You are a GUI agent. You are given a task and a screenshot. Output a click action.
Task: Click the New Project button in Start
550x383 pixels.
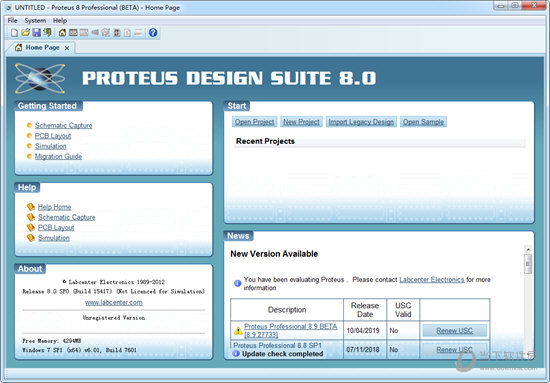[301, 122]
